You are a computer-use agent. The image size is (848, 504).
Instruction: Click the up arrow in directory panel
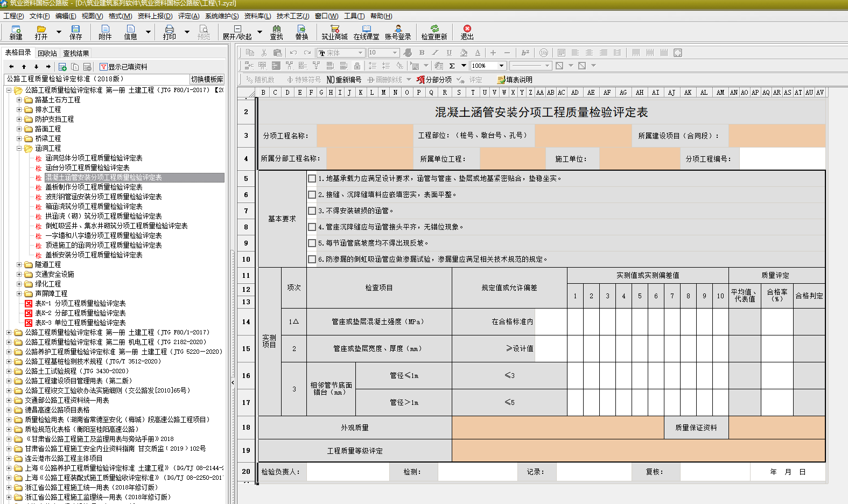coord(24,67)
